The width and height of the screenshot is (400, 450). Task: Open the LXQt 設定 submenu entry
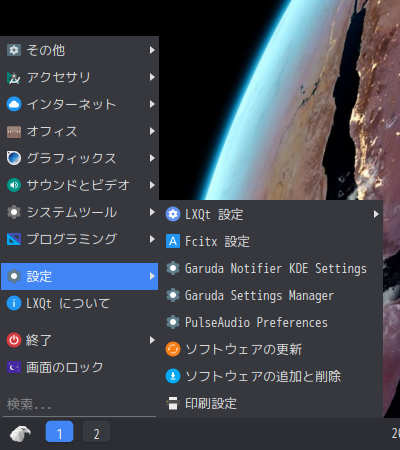pos(271,214)
